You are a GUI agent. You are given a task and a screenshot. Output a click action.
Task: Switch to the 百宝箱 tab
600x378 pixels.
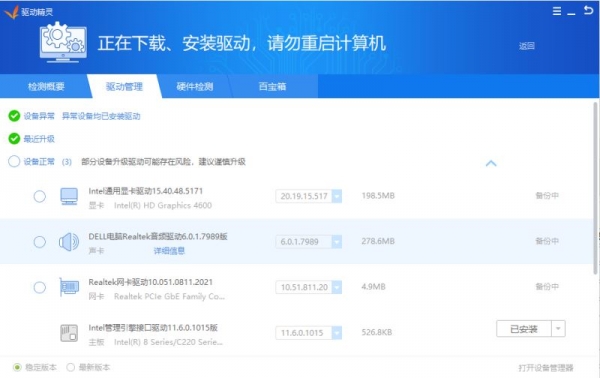[x=272, y=86]
